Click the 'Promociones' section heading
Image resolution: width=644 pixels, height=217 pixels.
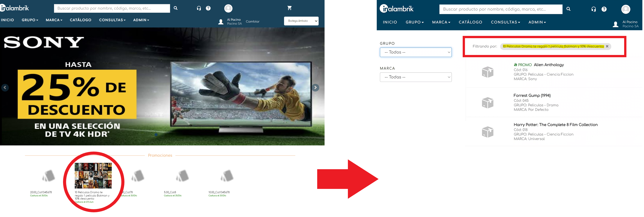pyautogui.click(x=160, y=155)
